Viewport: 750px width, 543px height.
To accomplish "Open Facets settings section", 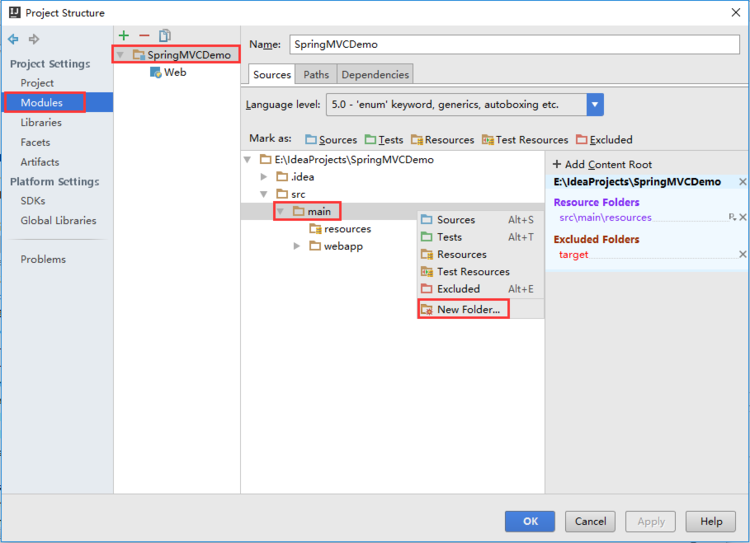I will 35,142.
